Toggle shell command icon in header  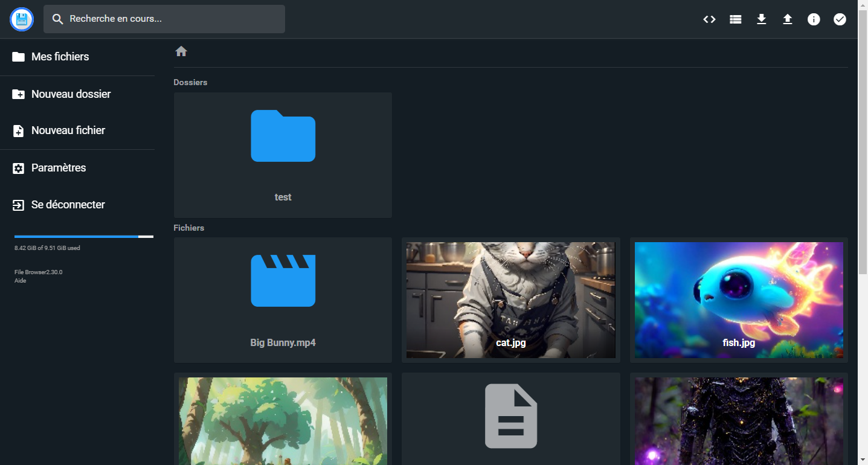(709, 19)
